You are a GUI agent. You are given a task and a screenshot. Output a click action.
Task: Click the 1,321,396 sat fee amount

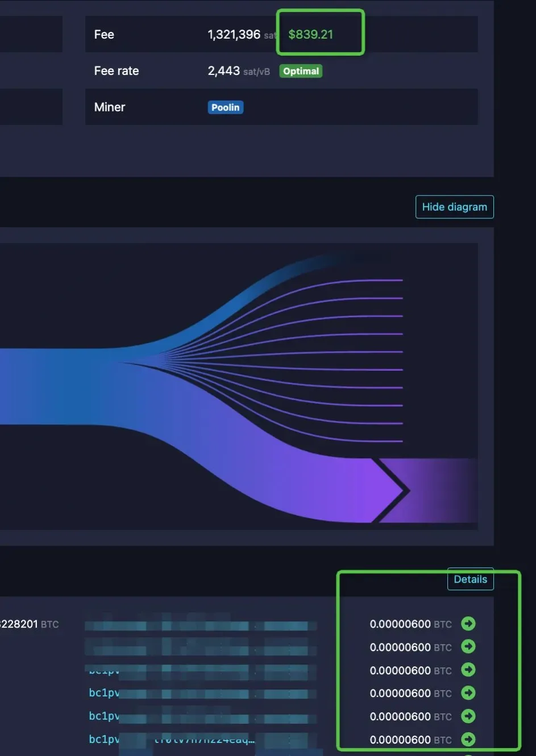(x=234, y=35)
